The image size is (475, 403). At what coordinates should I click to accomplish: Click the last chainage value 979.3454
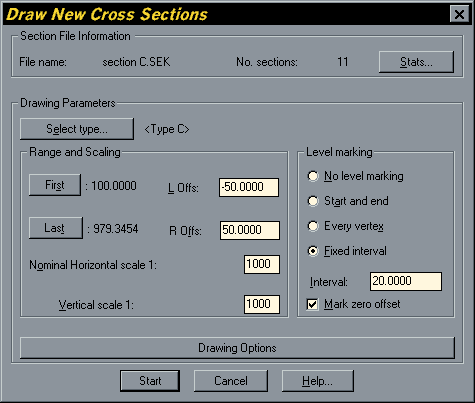pos(116,229)
